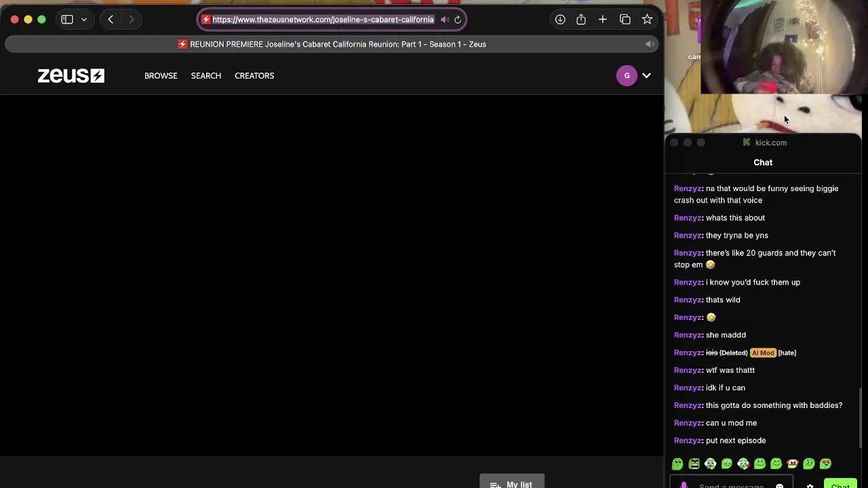Mute the tab using its speaker icon
The width and height of the screenshot is (868, 488).
[x=650, y=44]
